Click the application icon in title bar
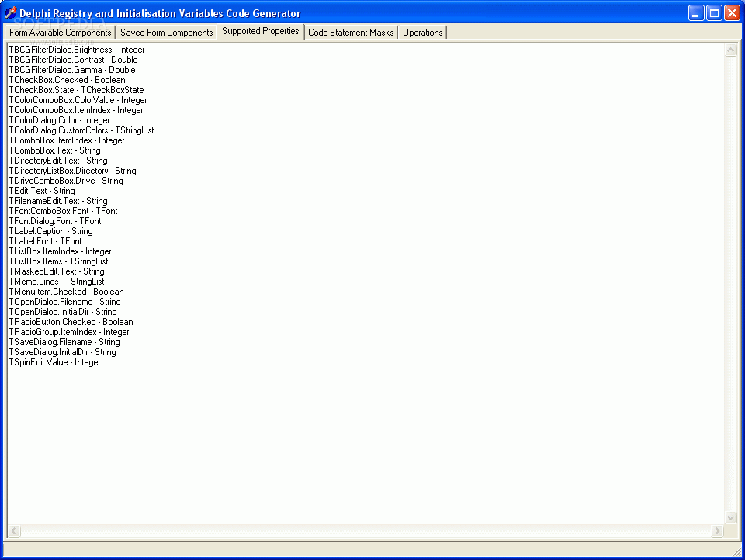 [x=10, y=13]
